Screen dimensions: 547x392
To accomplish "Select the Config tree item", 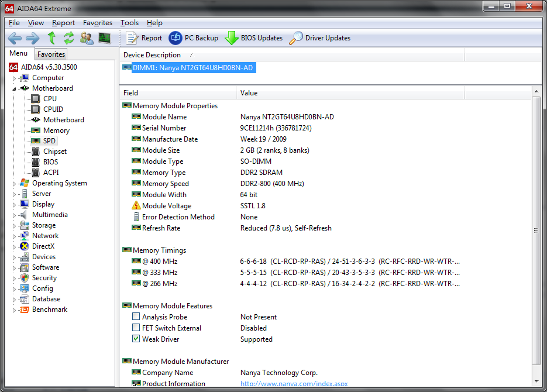I will [43, 288].
